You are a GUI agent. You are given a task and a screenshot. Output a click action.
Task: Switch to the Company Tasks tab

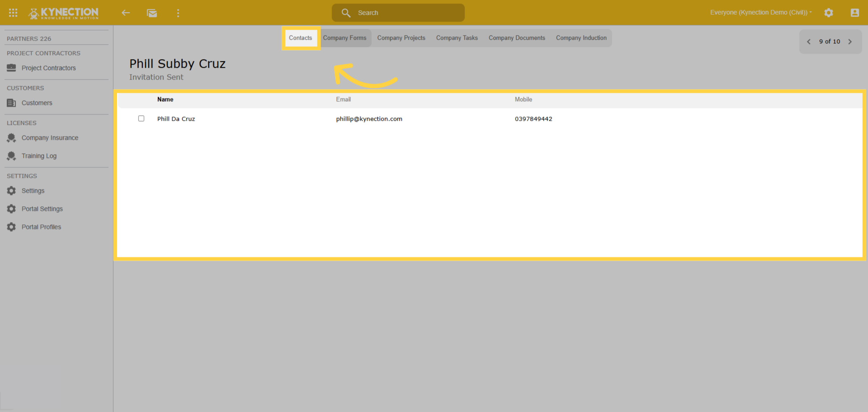(457, 38)
